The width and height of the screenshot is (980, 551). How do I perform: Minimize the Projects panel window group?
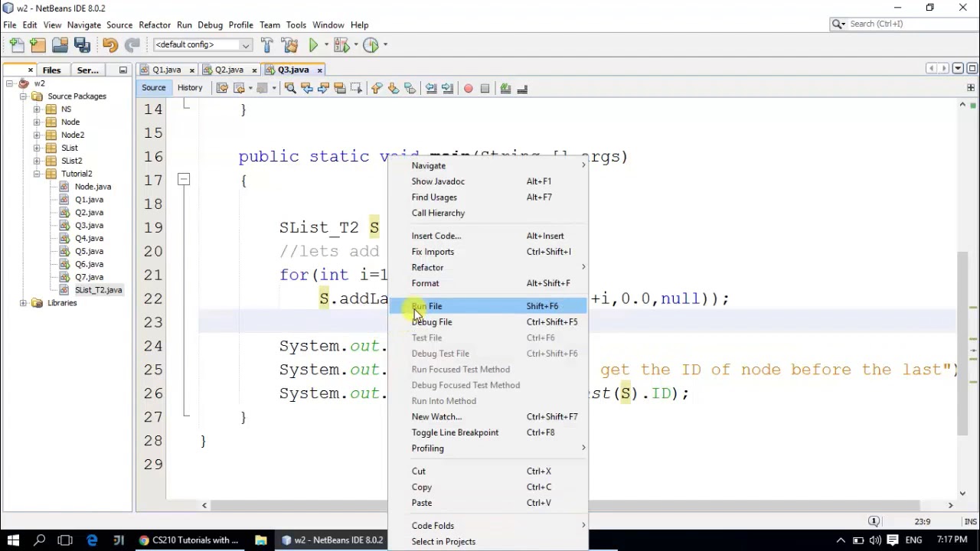(x=122, y=70)
